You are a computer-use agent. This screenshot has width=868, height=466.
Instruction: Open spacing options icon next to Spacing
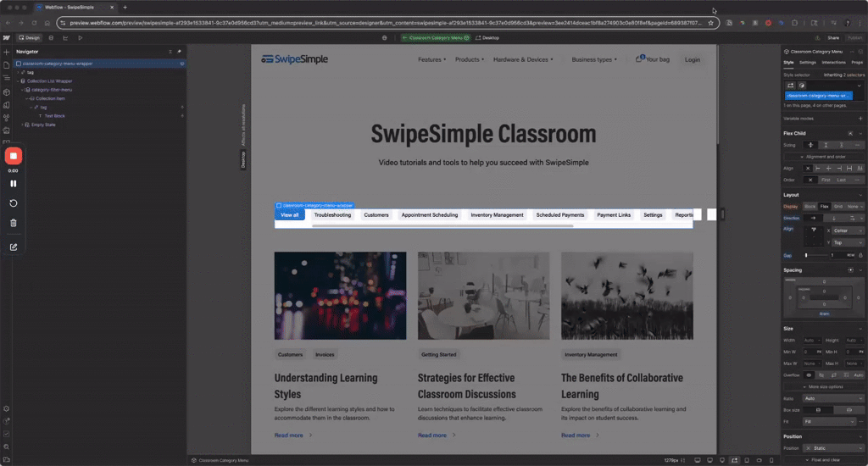(x=850, y=270)
